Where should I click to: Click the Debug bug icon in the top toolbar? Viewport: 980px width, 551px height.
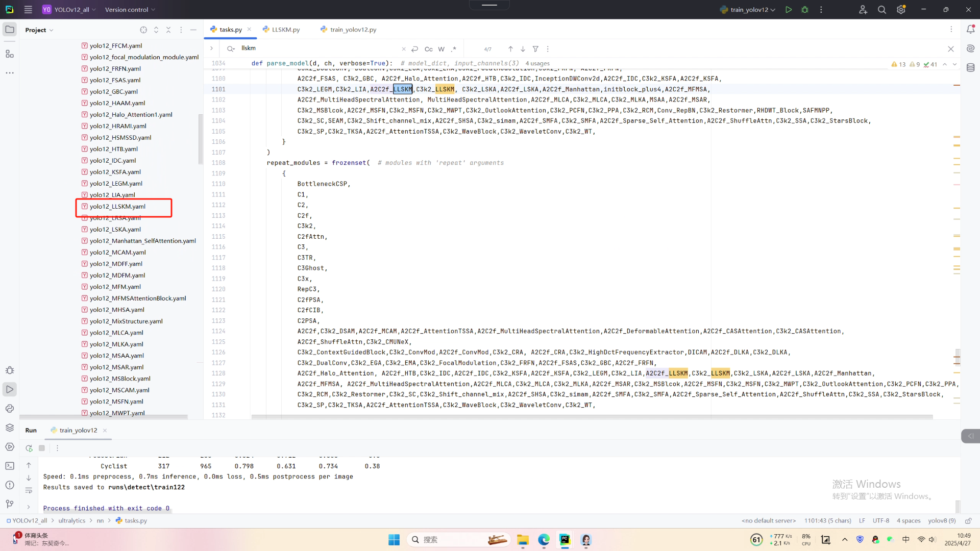805,10
